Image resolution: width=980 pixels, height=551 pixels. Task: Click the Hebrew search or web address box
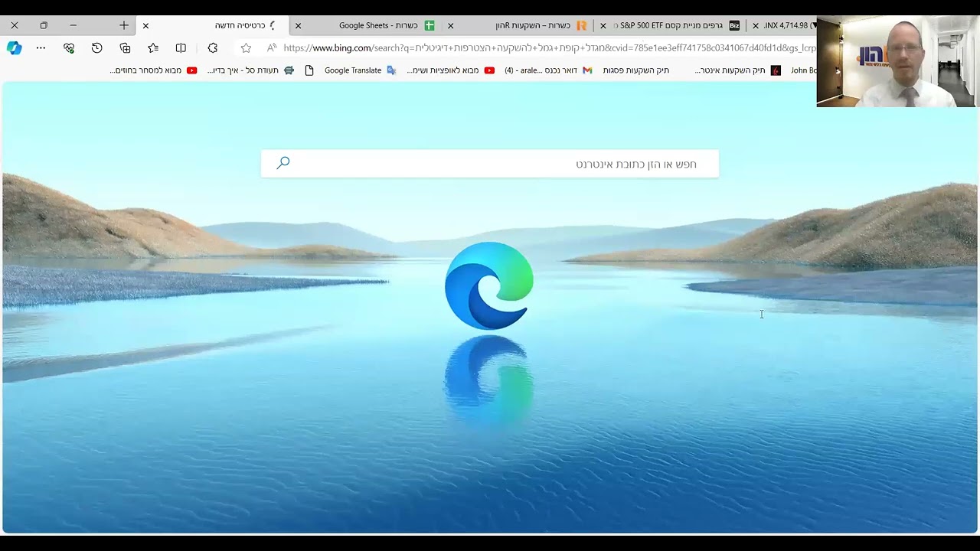click(490, 164)
